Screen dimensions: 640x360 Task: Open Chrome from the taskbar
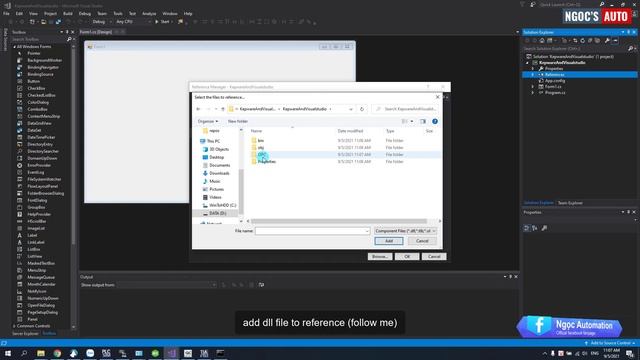(57, 353)
